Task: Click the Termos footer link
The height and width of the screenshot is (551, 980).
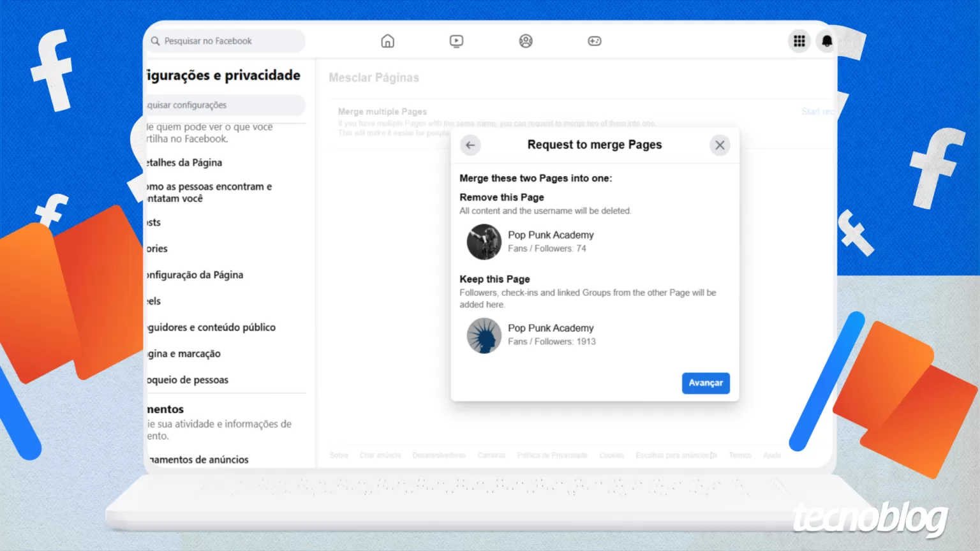Action: point(740,455)
